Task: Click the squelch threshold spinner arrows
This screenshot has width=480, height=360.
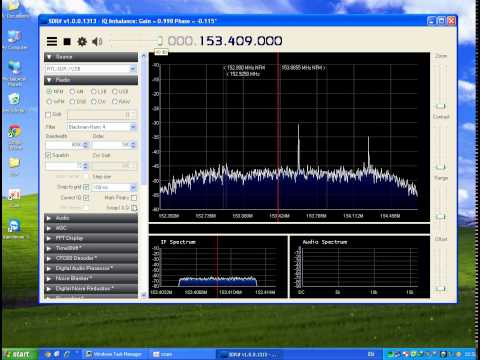Action: (85, 166)
